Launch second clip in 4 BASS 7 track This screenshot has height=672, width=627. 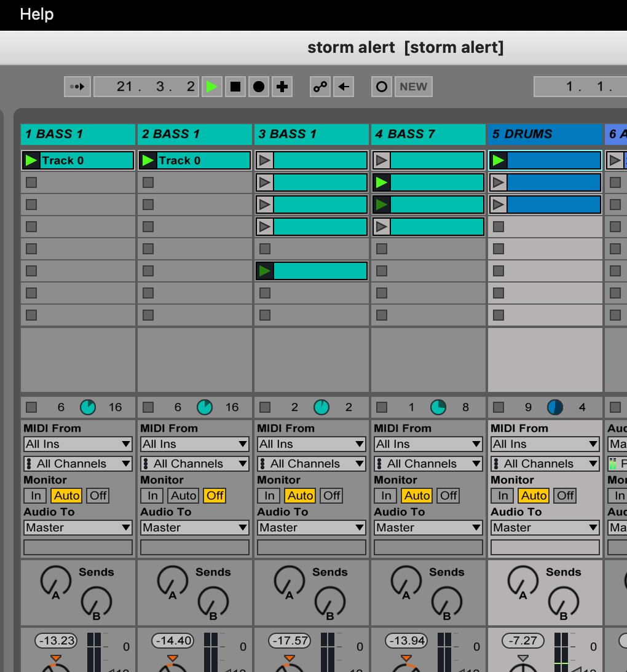(381, 182)
